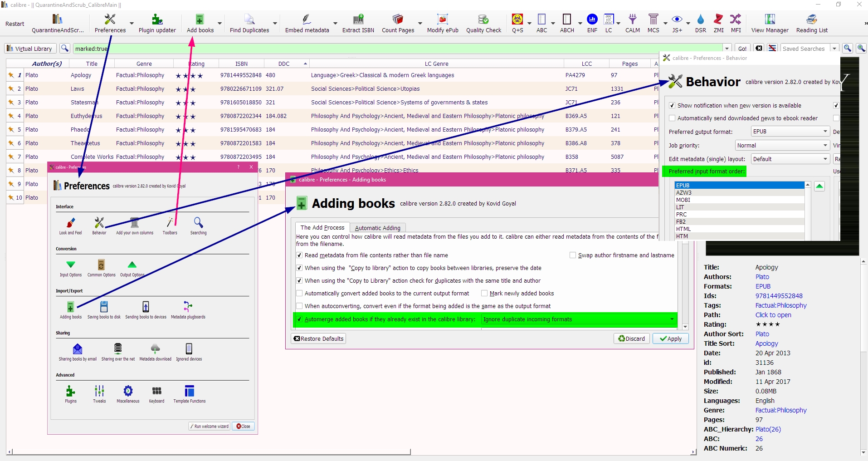Viewport: 868px width, 461px height.
Task: Open Sharing books by email preferences
Action: click(x=78, y=352)
